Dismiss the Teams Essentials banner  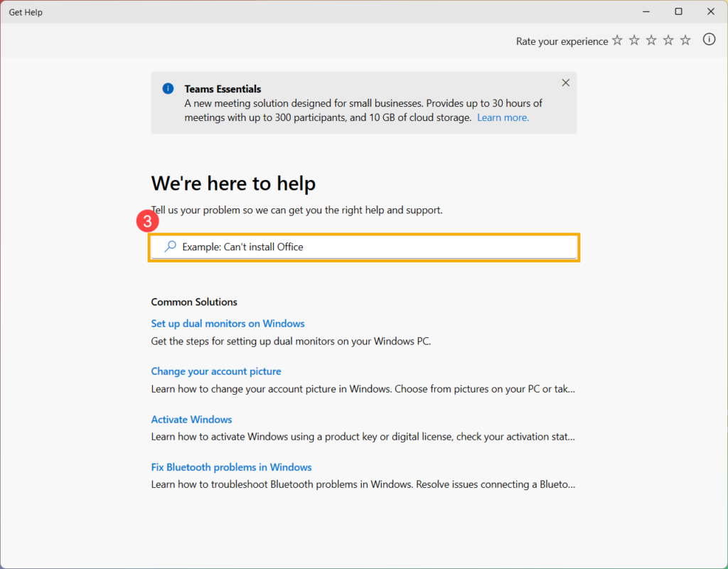click(565, 83)
